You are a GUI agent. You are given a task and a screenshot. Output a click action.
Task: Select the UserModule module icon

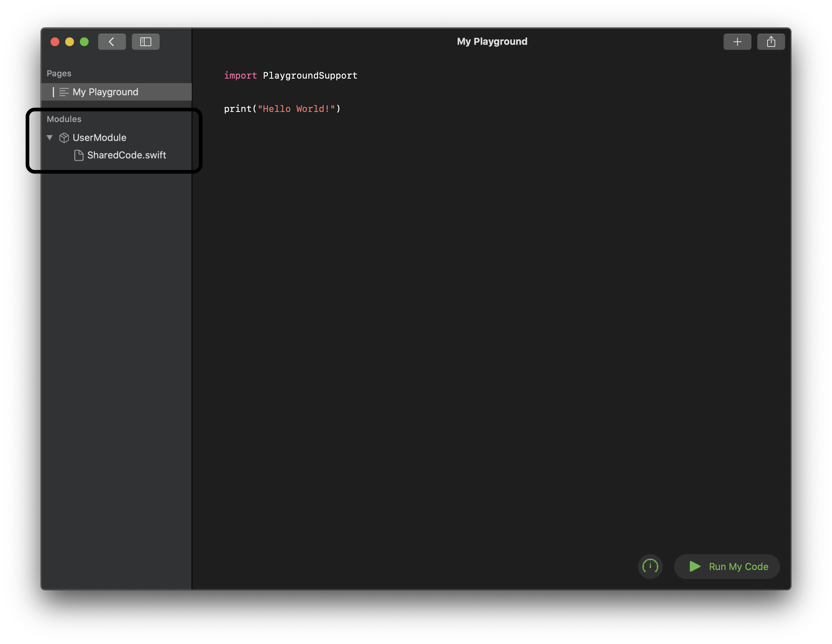(63, 137)
